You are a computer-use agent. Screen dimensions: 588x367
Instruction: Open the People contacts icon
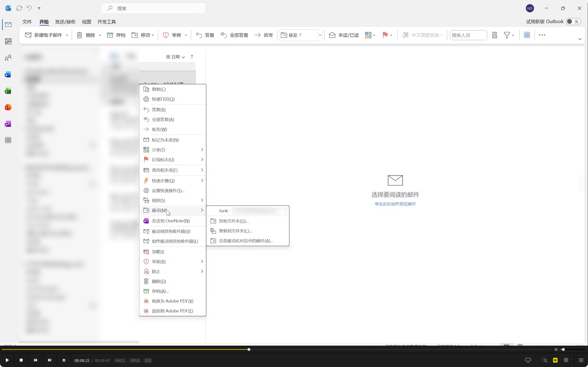(8, 58)
